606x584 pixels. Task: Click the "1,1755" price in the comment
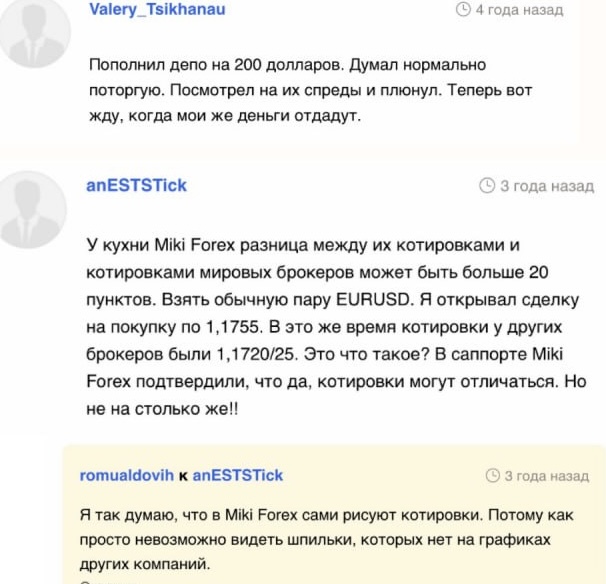232,327
